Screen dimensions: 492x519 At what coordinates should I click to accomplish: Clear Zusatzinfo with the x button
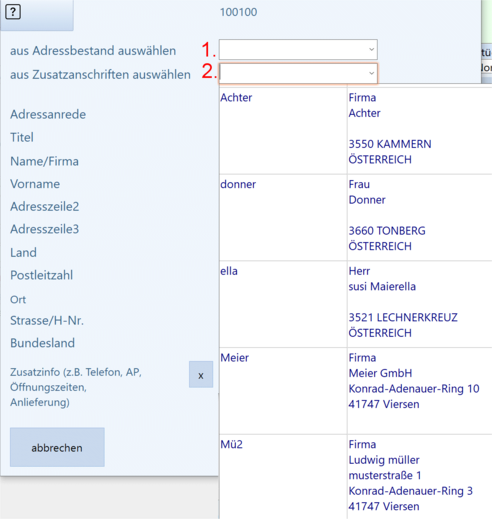[x=201, y=375]
